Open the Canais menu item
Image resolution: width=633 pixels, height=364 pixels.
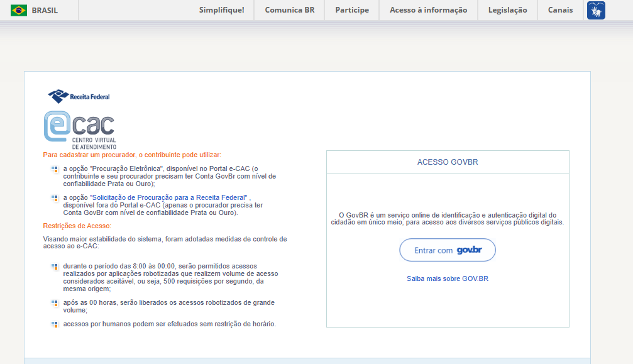pyautogui.click(x=560, y=10)
